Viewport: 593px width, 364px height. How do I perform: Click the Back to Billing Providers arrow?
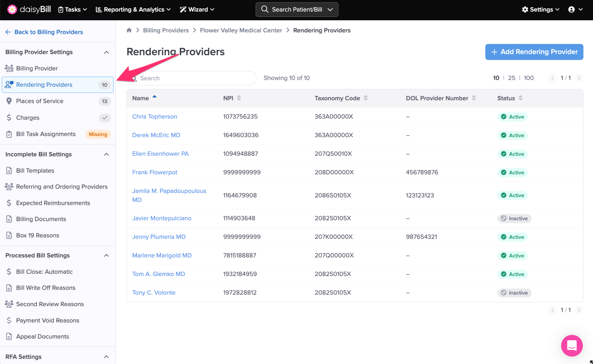point(8,32)
